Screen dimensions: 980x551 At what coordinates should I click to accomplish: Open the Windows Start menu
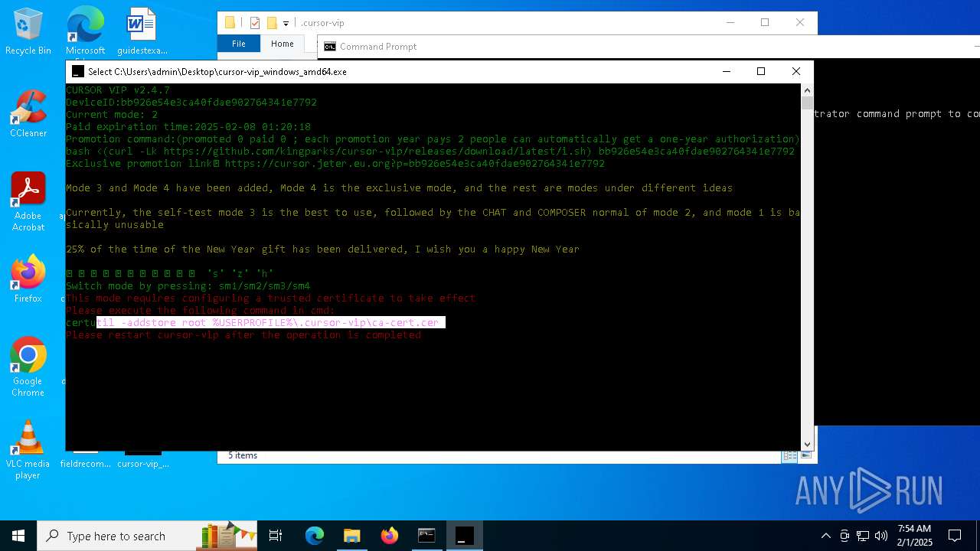click(18, 536)
